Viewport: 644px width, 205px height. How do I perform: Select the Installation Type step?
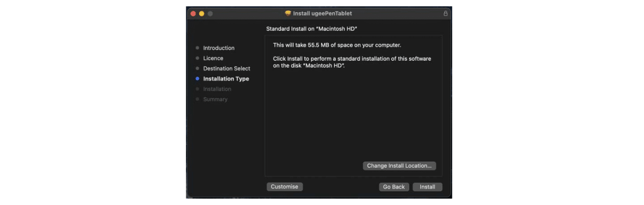[x=226, y=79]
